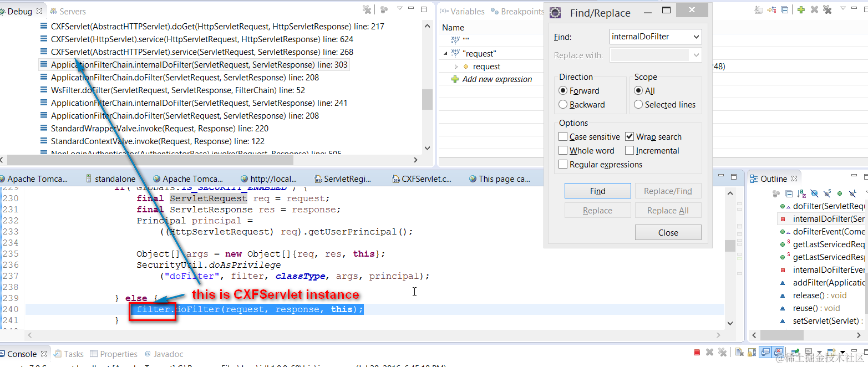Click Debug view vertical scrollbar thumb

[x=427, y=100]
